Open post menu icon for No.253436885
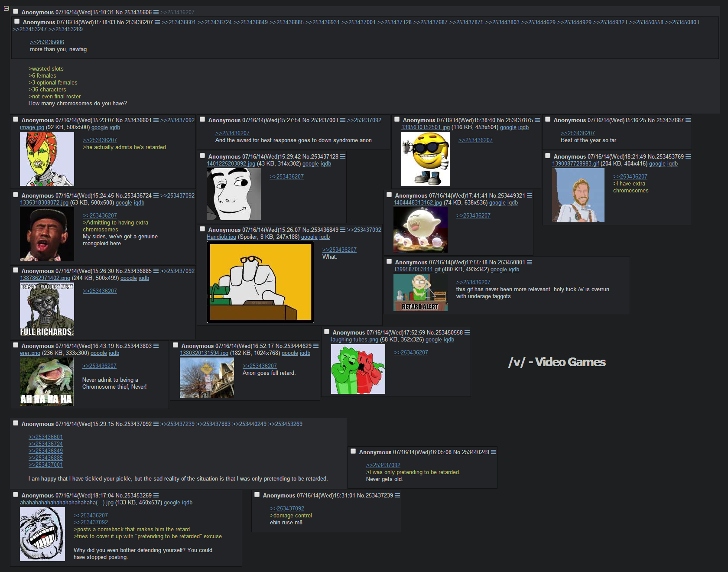Screen dimensions: 728x572 pos(156,271)
